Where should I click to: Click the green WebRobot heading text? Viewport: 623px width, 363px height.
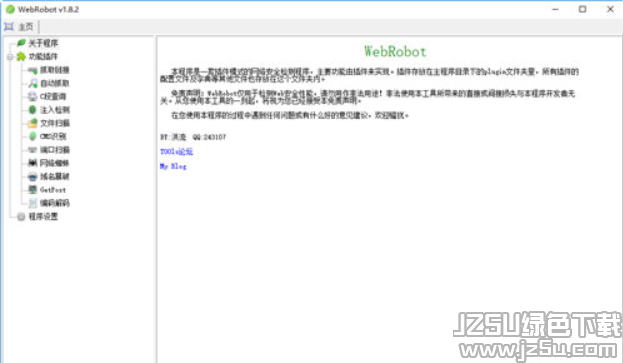(x=395, y=51)
